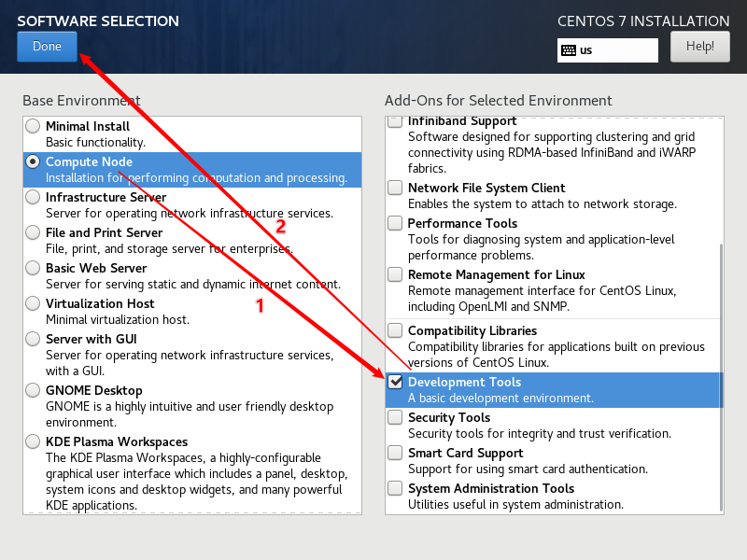This screenshot has height=560, width=747.
Task: Click the keyboard layout icon
Action: point(568,50)
